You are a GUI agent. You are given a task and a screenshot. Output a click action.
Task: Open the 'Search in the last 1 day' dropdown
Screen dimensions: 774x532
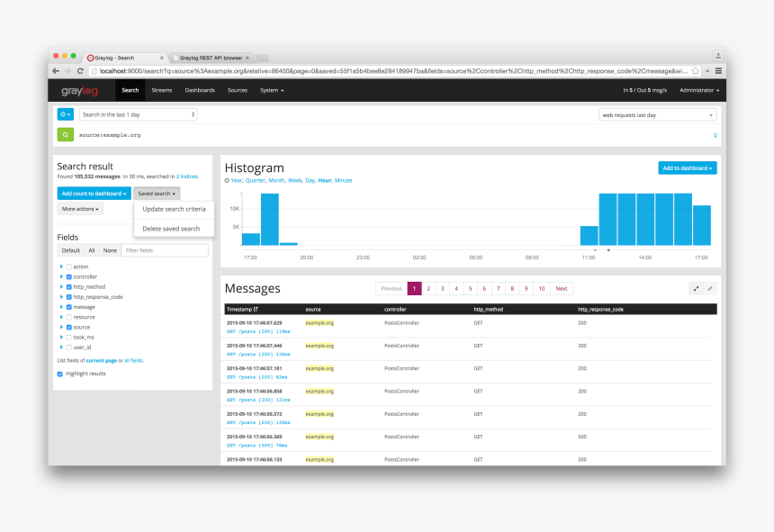pyautogui.click(x=138, y=114)
